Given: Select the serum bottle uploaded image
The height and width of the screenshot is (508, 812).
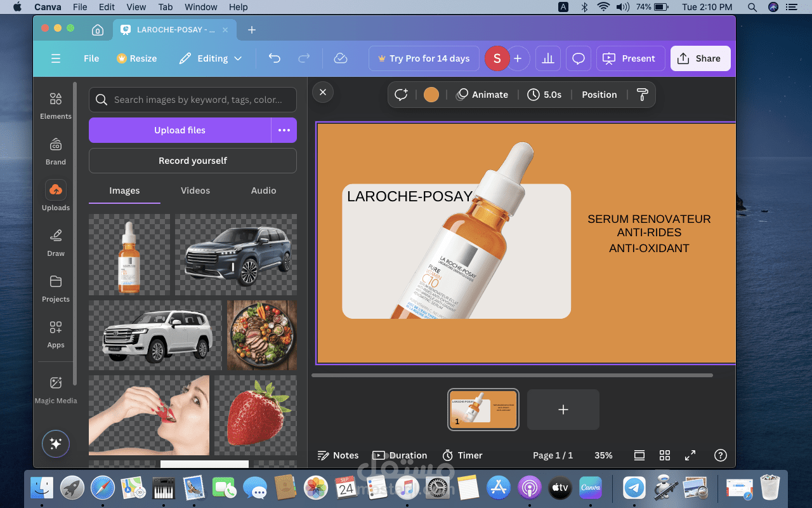Looking at the screenshot, I should 129,255.
